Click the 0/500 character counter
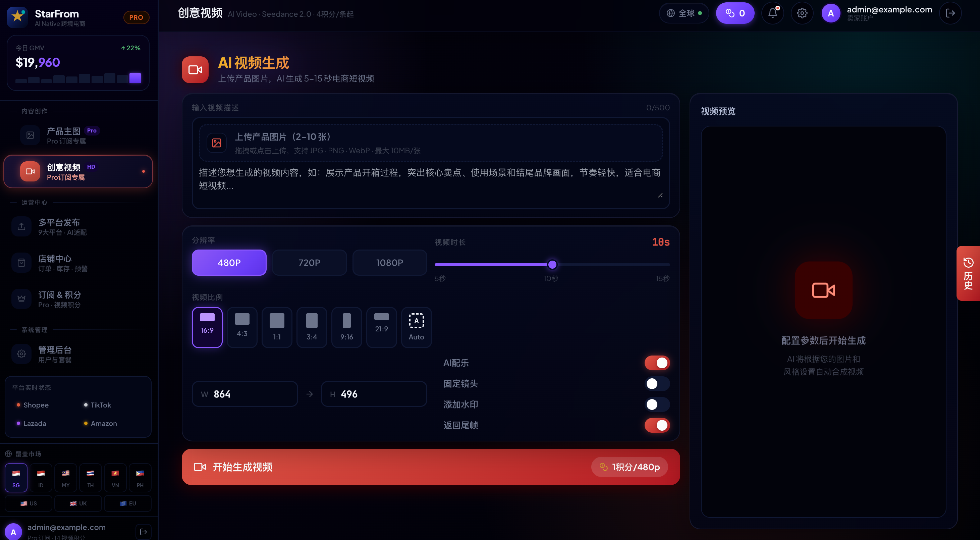This screenshot has height=540, width=980. pyautogui.click(x=658, y=108)
